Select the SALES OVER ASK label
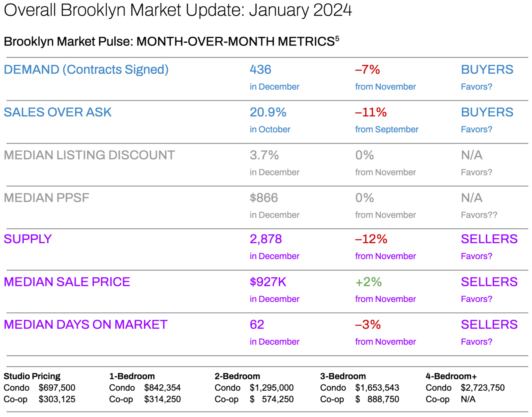532x417 pixels. pyautogui.click(x=58, y=112)
